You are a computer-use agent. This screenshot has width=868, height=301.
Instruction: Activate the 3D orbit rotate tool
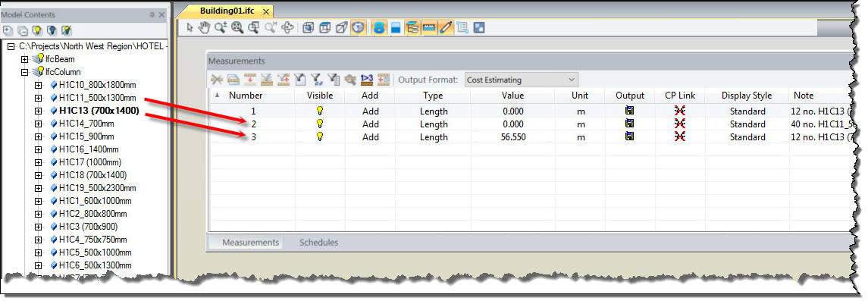pyautogui.click(x=287, y=27)
